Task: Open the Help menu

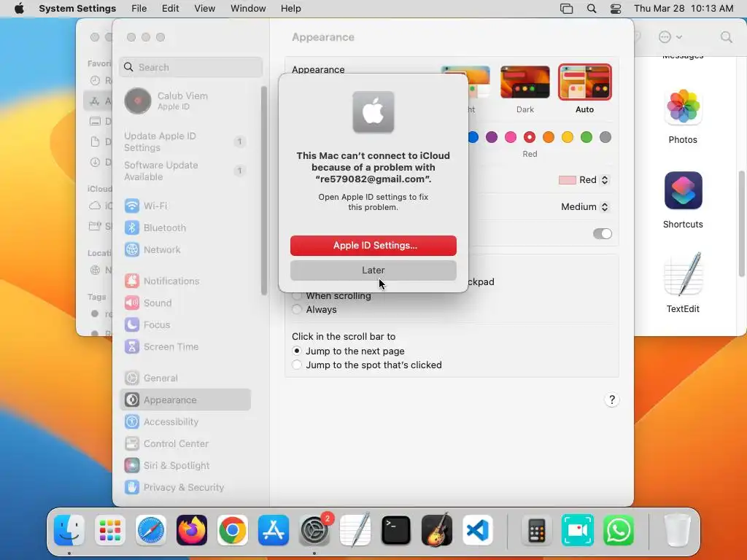Action: 290,9
